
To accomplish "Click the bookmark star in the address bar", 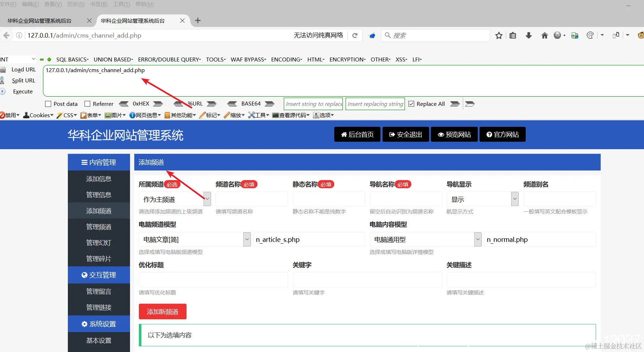I will (x=498, y=35).
